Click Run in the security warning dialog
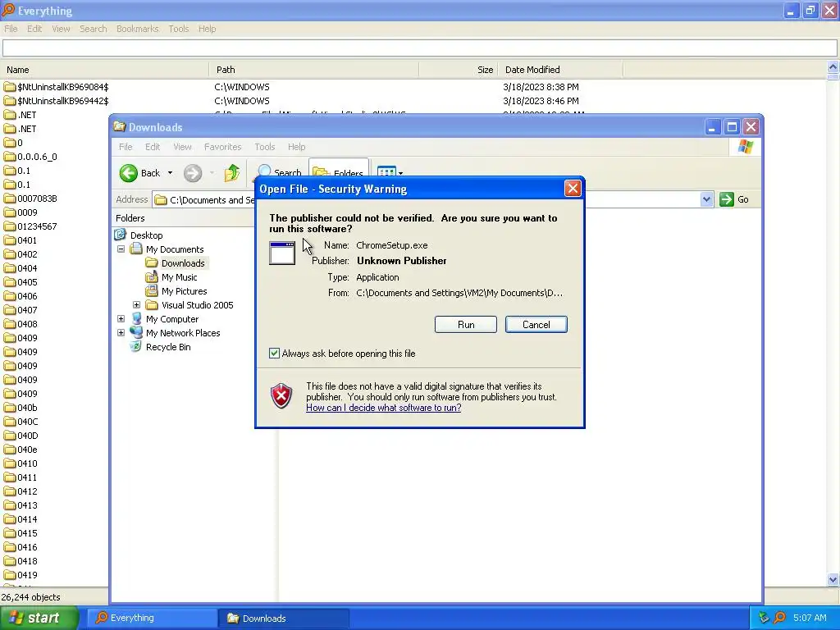The image size is (840, 630). click(466, 325)
